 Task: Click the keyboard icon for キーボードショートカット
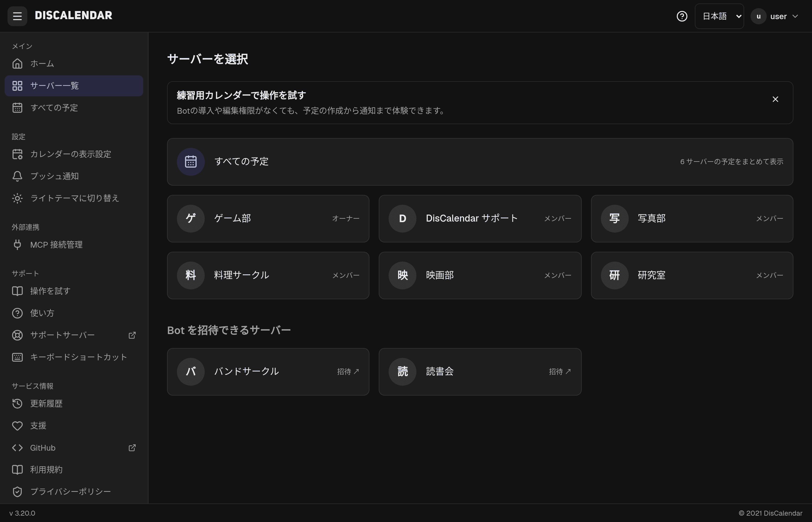17,357
